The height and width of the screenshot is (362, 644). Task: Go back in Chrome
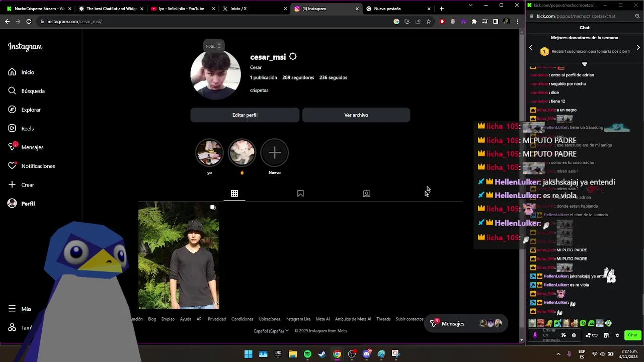(7, 22)
